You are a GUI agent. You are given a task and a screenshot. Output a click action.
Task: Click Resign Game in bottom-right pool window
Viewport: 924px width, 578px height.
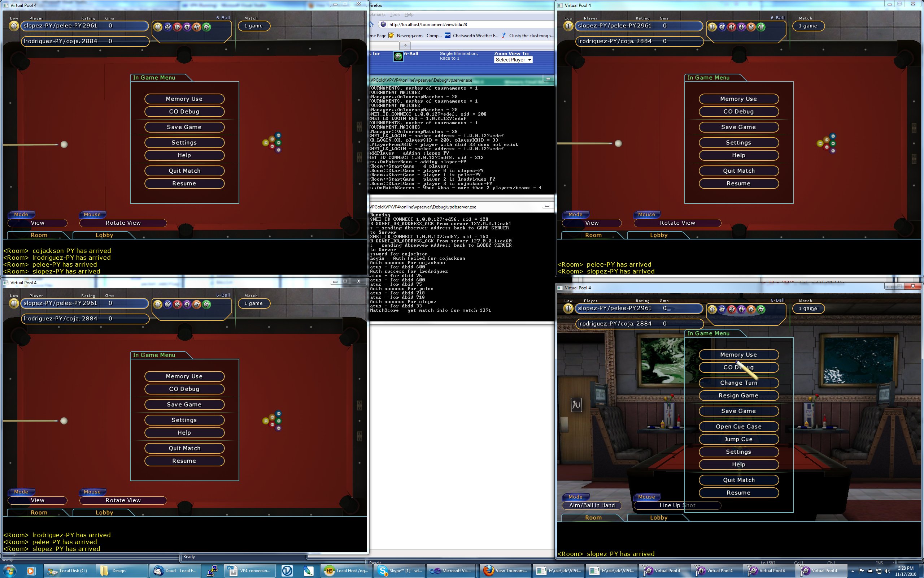click(739, 396)
